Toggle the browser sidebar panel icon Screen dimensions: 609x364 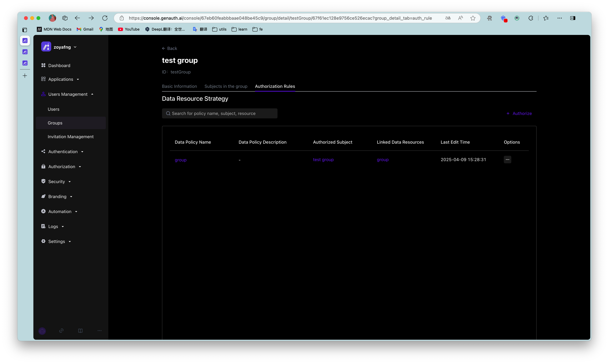(573, 18)
